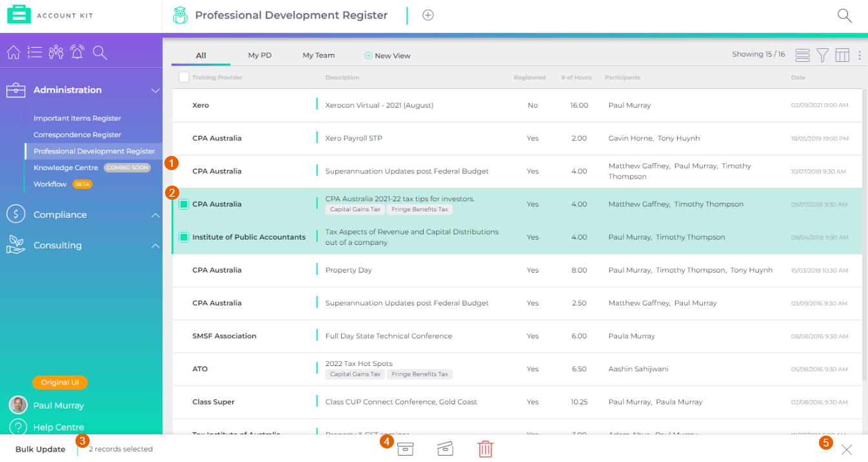Screen dimensions: 868x462
Task: Open the task list icon in the sidebar
Action: tap(35, 52)
